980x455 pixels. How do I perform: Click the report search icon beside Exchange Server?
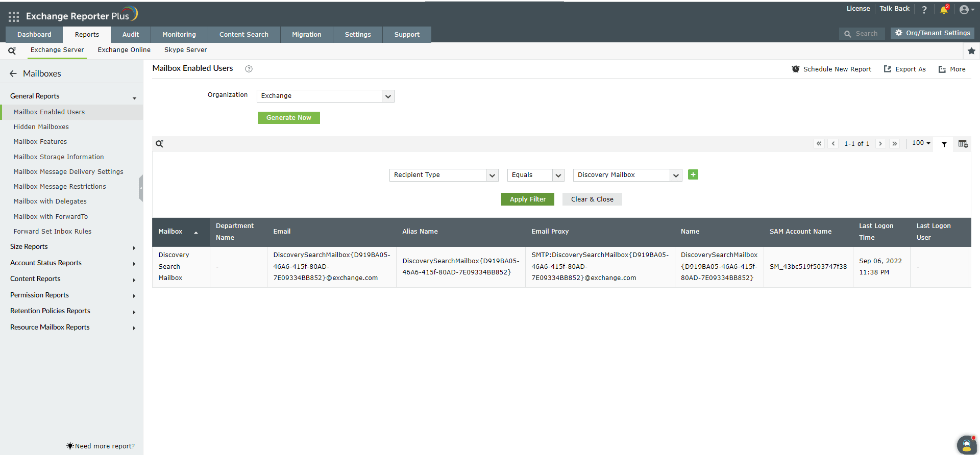point(12,50)
